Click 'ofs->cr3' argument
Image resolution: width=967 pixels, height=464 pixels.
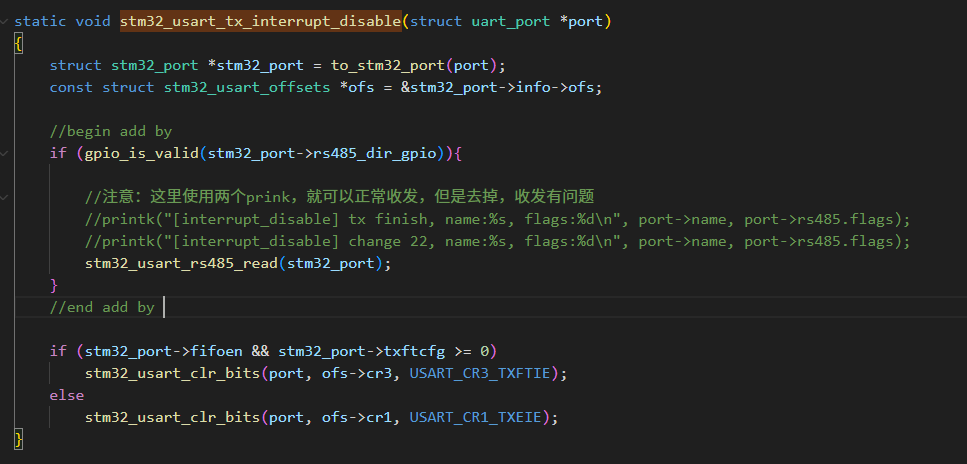point(357,374)
